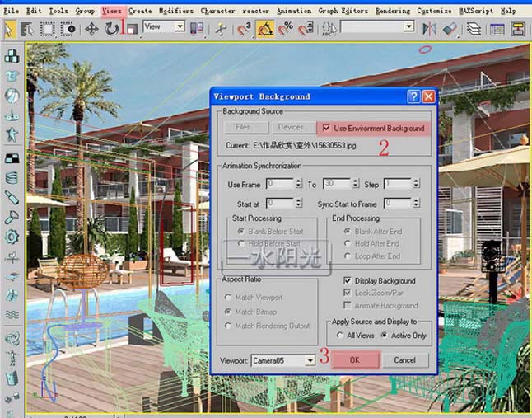
Task: Click the box primitives icon in left toolbar
Action: (x=12, y=56)
